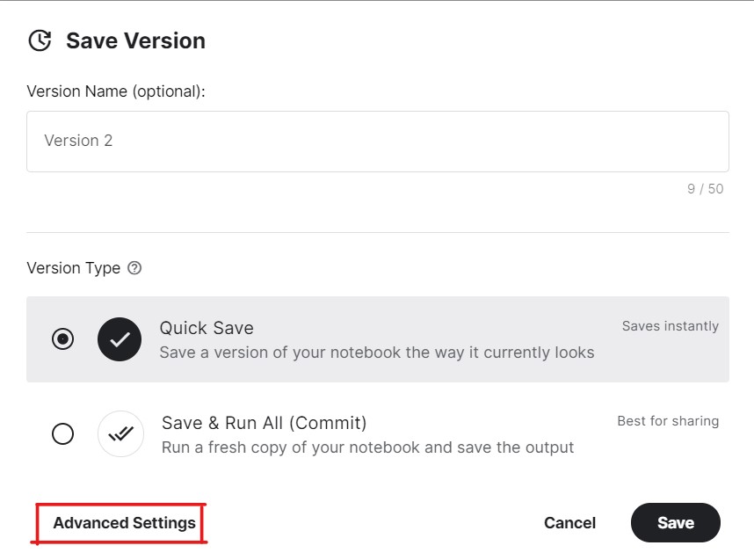Cancel the Save Version dialog
The height and width of the screenshot is (560, 754).
point(569,523)
